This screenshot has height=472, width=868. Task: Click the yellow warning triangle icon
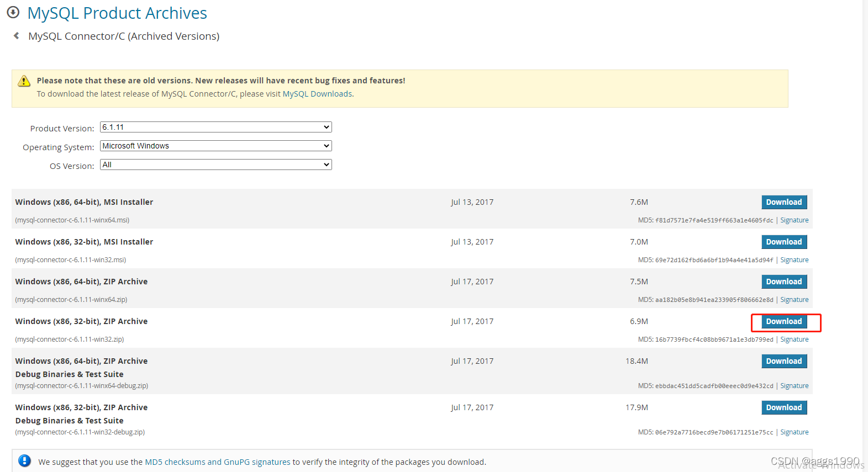pos(24,81)
